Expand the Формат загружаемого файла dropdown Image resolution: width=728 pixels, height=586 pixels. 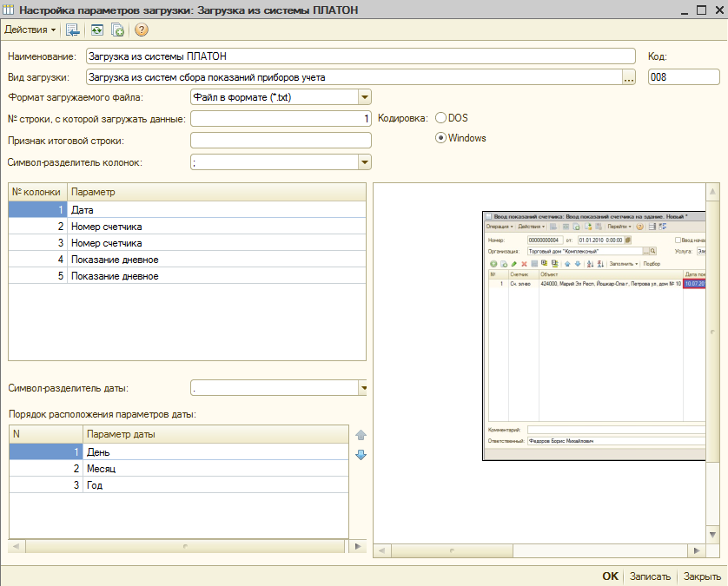point(365,97)
